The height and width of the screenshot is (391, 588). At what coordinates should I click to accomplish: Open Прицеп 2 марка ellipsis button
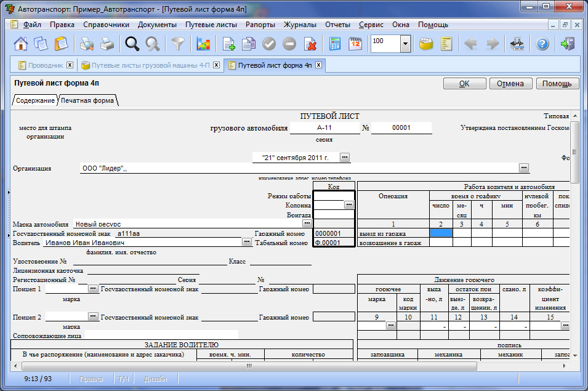click(x=93, y=316)
